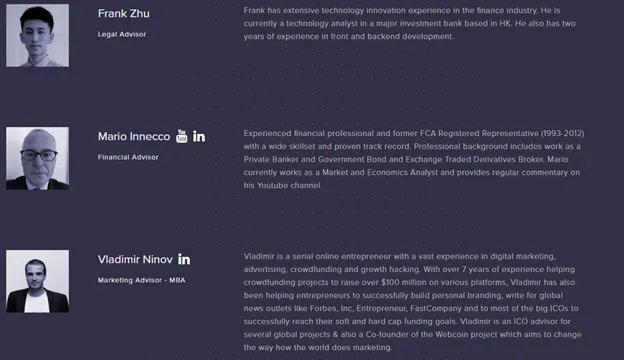The width and height of the screenshot is (624, 360).
Task: Click the word 'Webcoin' in Vladimir's bio
Action: (452, 334)
